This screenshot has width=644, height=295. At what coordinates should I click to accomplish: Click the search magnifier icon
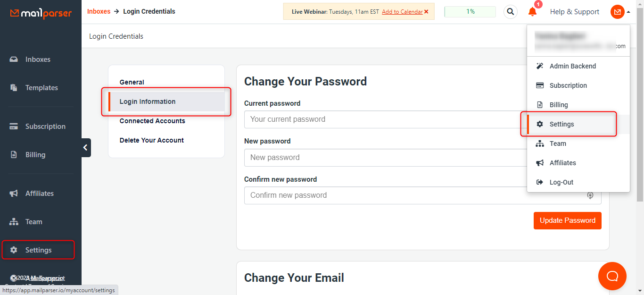(x=511, y=12)
